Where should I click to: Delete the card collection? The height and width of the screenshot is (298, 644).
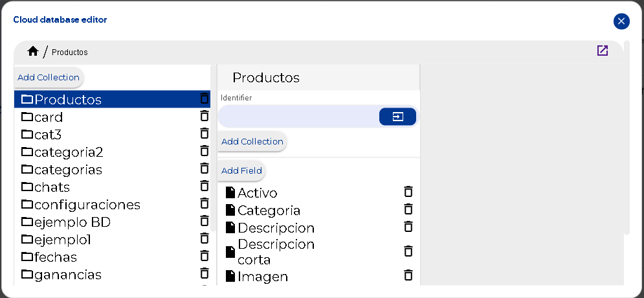(x=204, y=117)
